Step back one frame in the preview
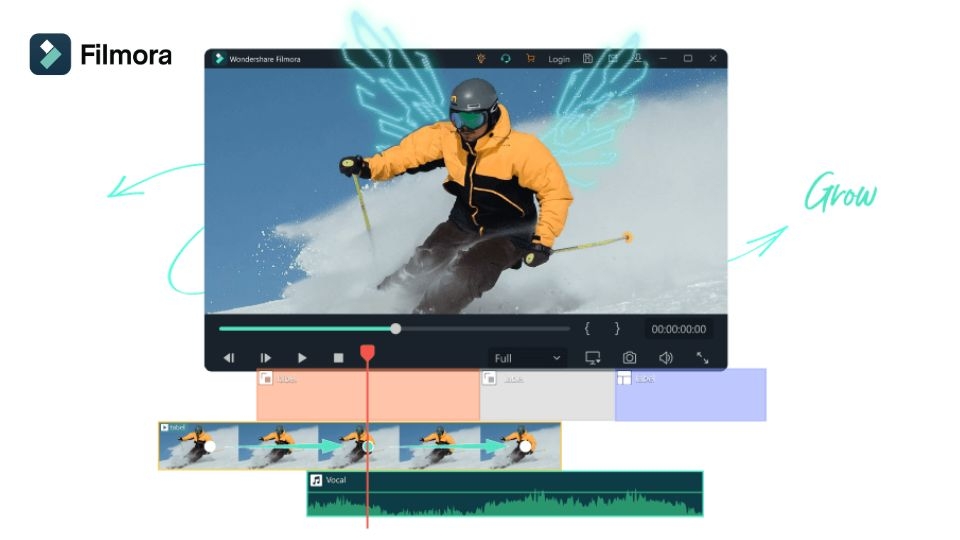The width and height of the screenshot is (960, 540). click(229, 358)
